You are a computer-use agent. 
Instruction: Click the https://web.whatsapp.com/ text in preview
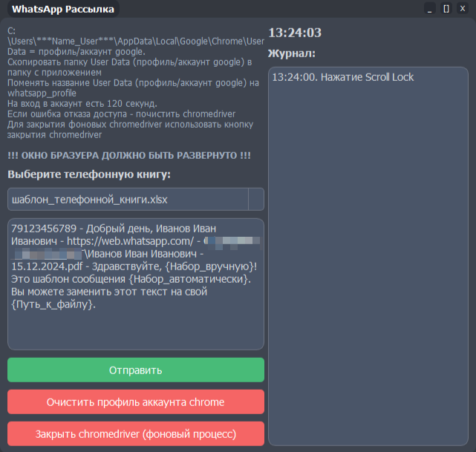click(x=130, y=241)
